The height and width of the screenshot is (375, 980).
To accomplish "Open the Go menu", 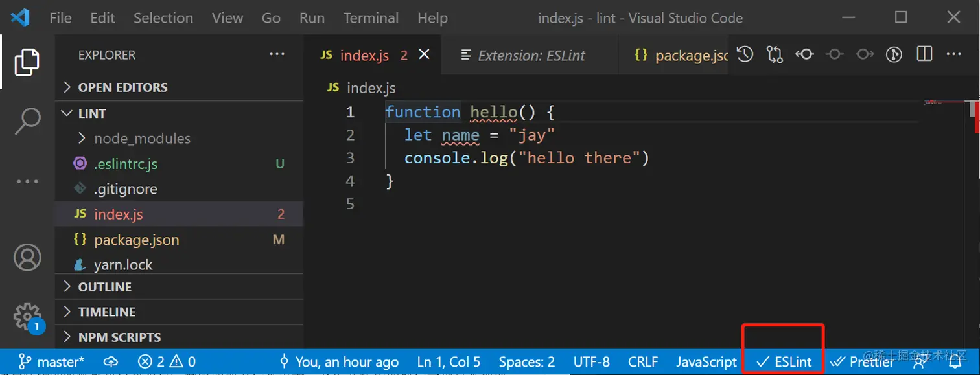I will point(271,18).
